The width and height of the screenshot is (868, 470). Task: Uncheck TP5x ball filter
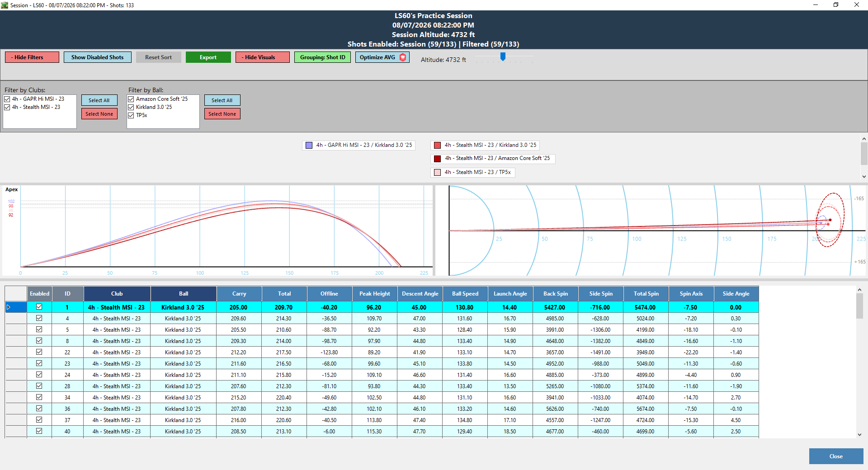(x=131, y=115)
